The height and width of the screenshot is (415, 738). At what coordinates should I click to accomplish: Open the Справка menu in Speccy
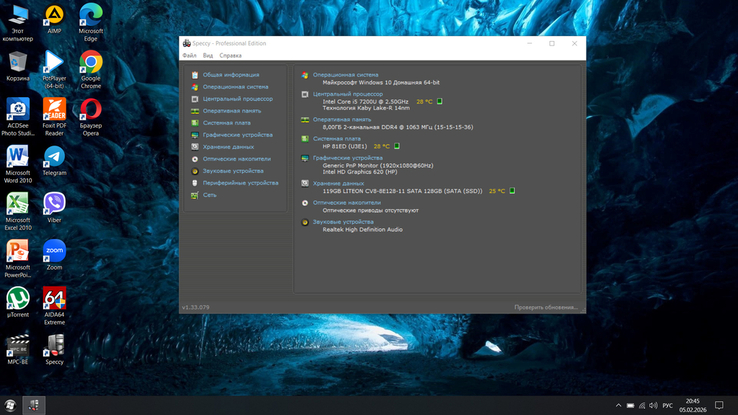tap(230, 56)
